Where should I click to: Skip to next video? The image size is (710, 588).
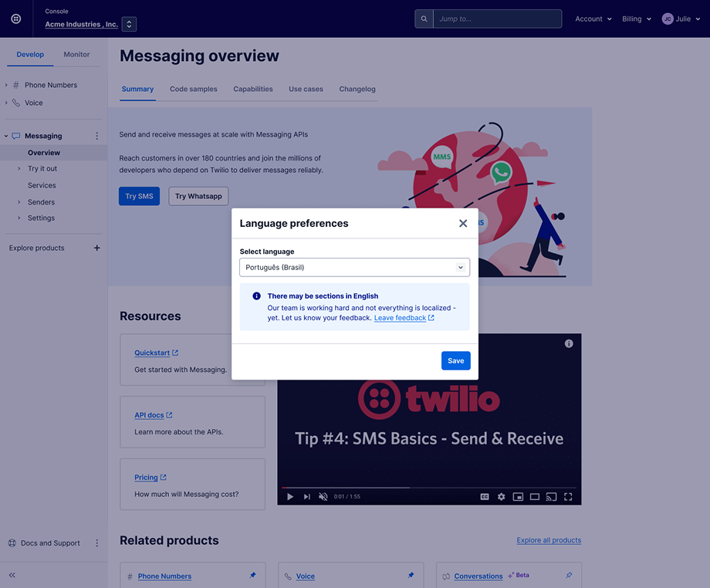click(307, 497)
